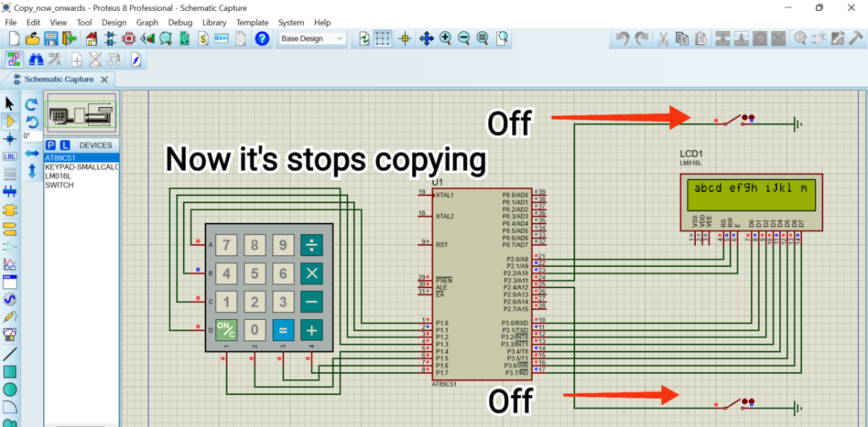868x427 pixels.
Task: Cut selection with the scissors icon
Action: [x=663, y=39]
